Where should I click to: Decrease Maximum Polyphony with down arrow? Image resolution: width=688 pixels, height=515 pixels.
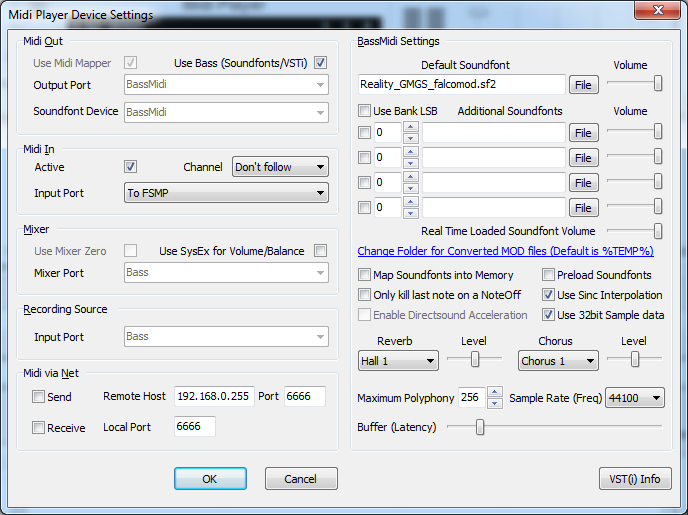click(494, 403)
